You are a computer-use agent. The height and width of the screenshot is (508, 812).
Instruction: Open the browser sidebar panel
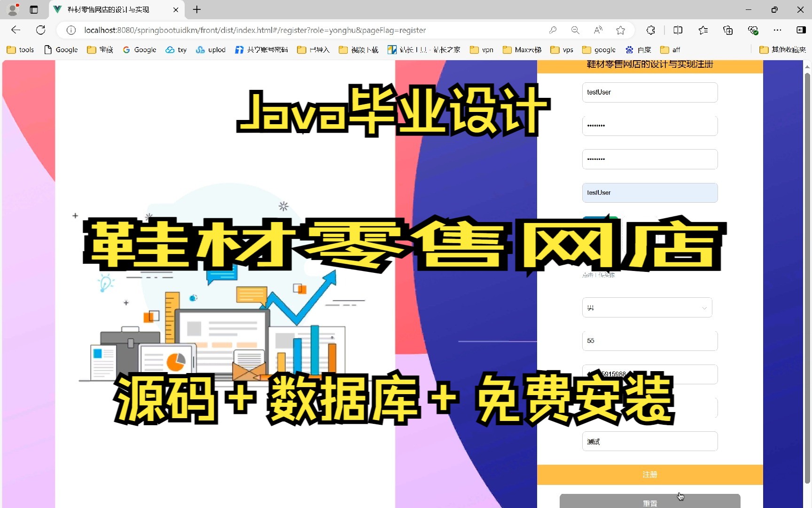click(801, 30)
